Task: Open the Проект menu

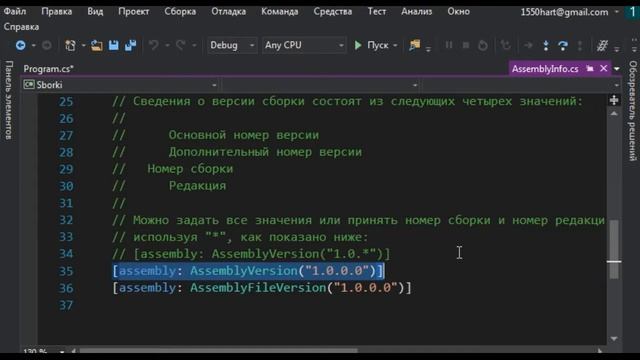Action: click(x=133, y=12)
